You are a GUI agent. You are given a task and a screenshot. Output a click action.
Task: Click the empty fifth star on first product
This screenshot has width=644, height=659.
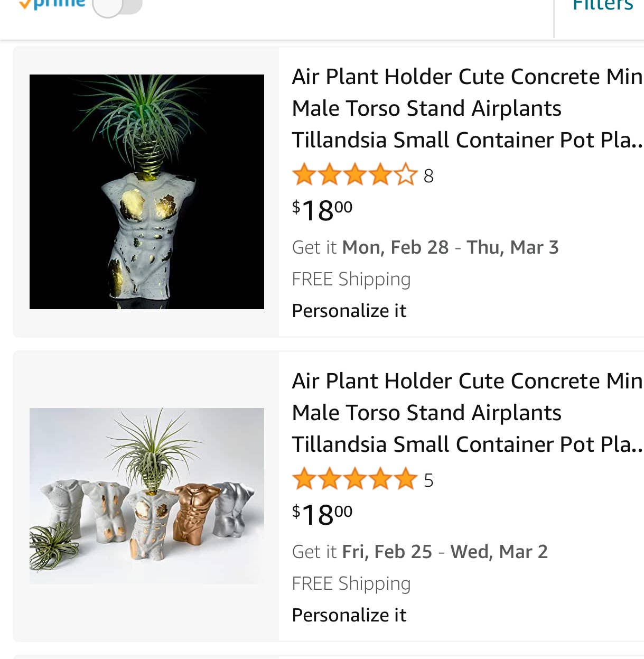[x=405, y=175]
